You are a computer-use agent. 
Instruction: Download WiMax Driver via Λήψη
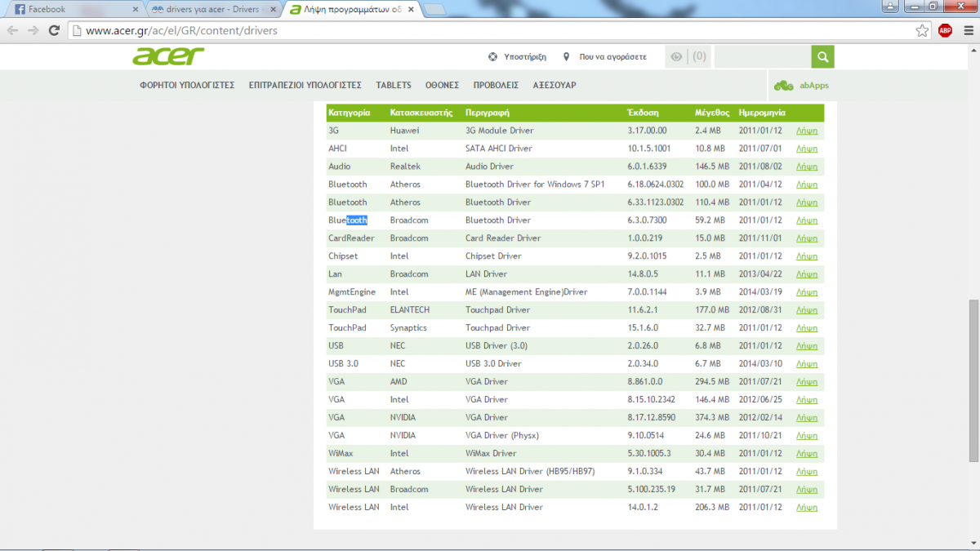807,454
